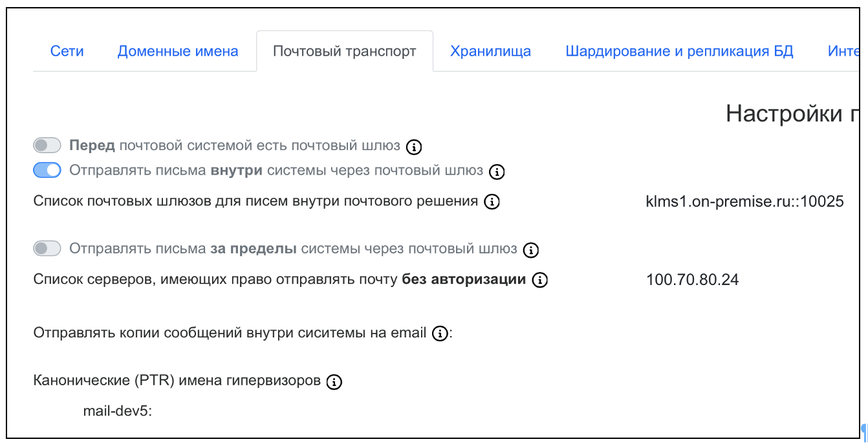Click info icon next to "Перед почтовой системой есть почтовый шлюз"
This screenshot has width=868, height=446.
[x=414, y=147]
